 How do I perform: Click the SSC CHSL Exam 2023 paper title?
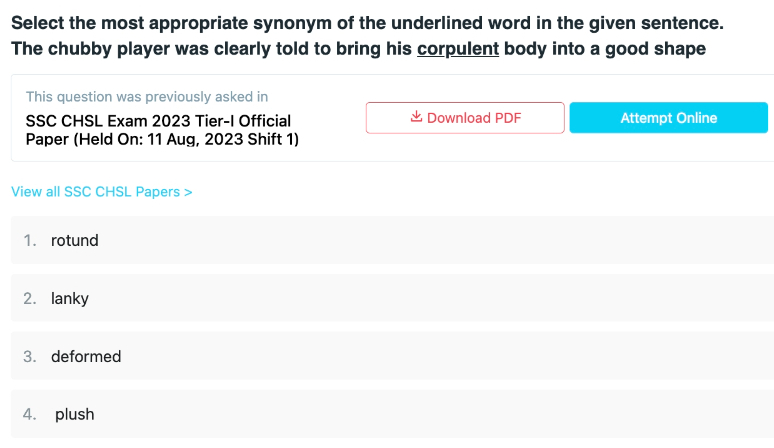pos(162,130)
